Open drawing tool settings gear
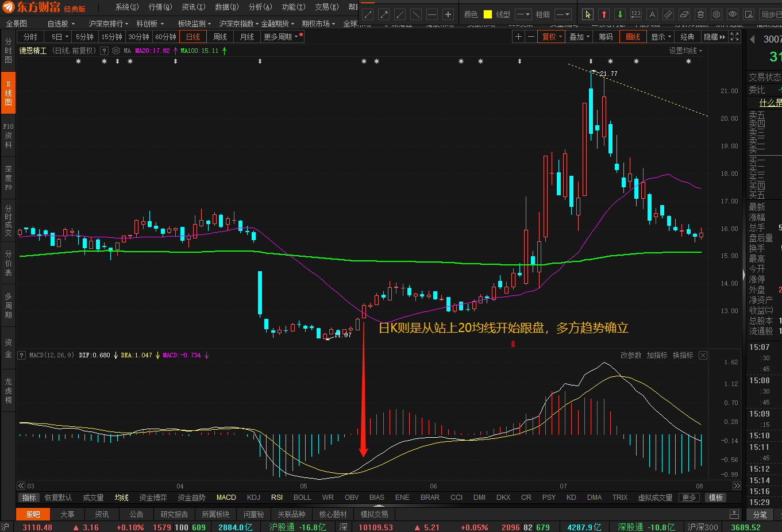The image size is (782, 532). 716,14
